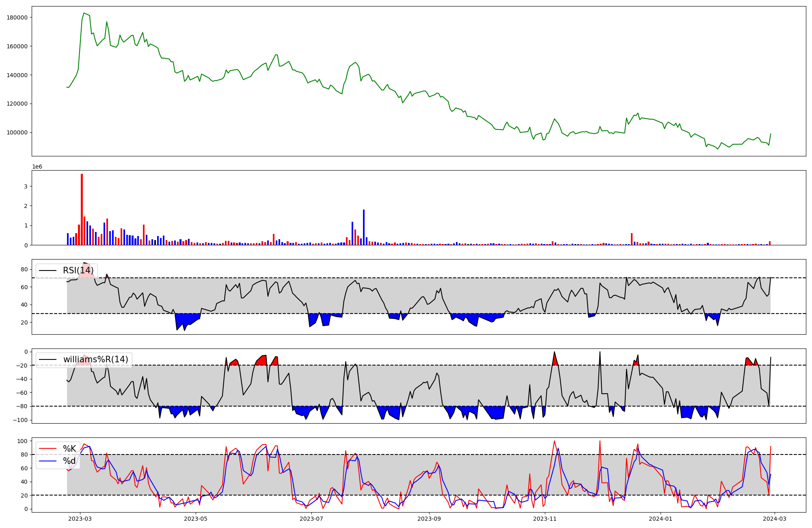This screenshot has width=812, height=528.
Task: Click the 2024-01 date axis label
Action: [661, 518]
